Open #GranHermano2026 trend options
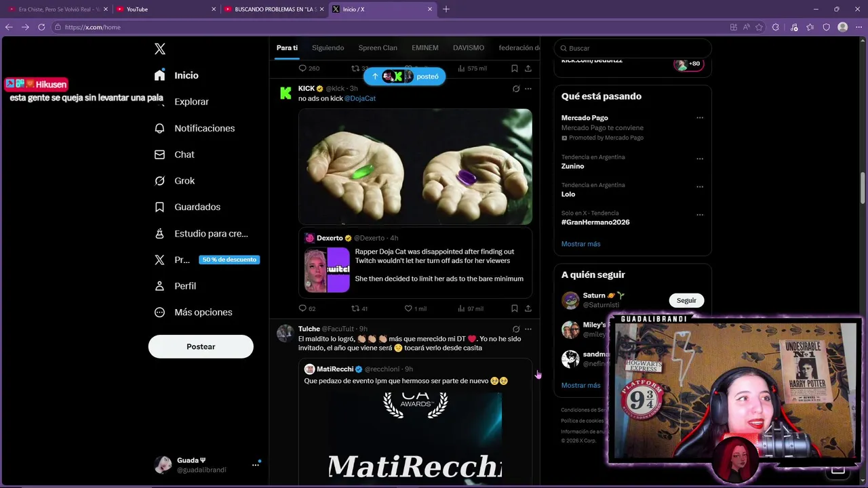This screenshot has width=868, height=488. click(x=700, y=215)
